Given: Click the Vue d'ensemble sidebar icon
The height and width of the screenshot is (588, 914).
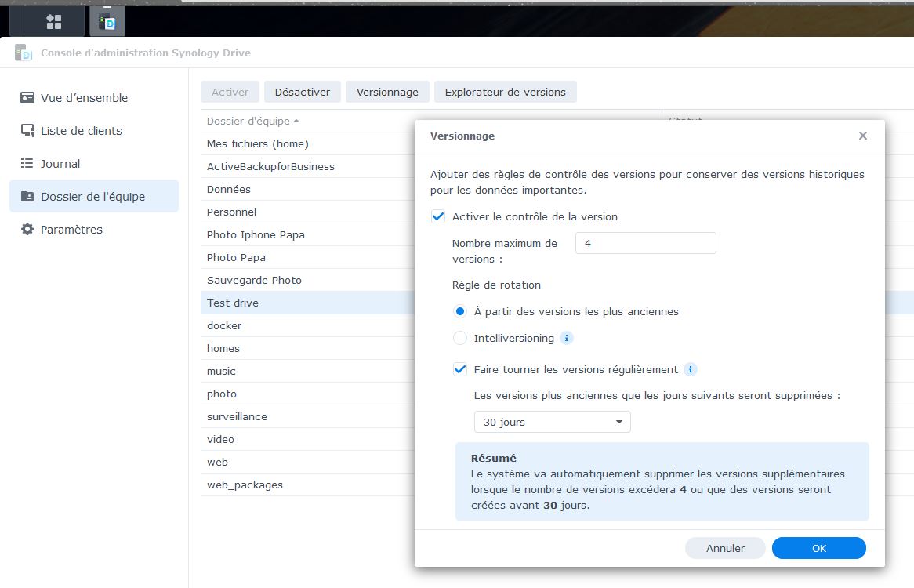Looking at the screenshot, I should (x=27, y=97).
